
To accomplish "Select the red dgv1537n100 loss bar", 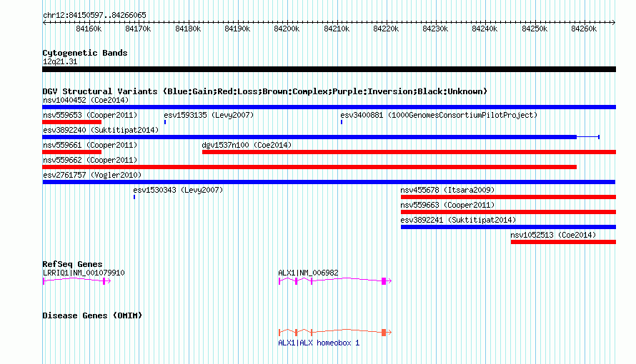I will coord(409,152).
